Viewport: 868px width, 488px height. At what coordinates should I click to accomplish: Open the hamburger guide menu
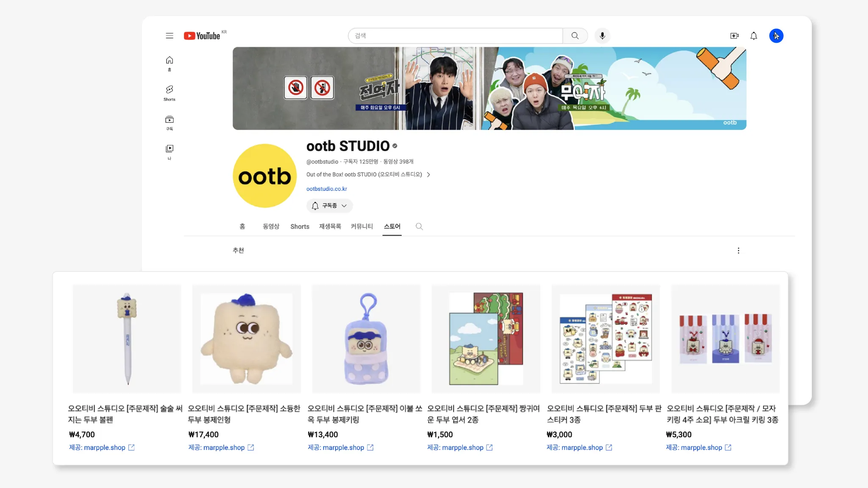tap(170, 36)
